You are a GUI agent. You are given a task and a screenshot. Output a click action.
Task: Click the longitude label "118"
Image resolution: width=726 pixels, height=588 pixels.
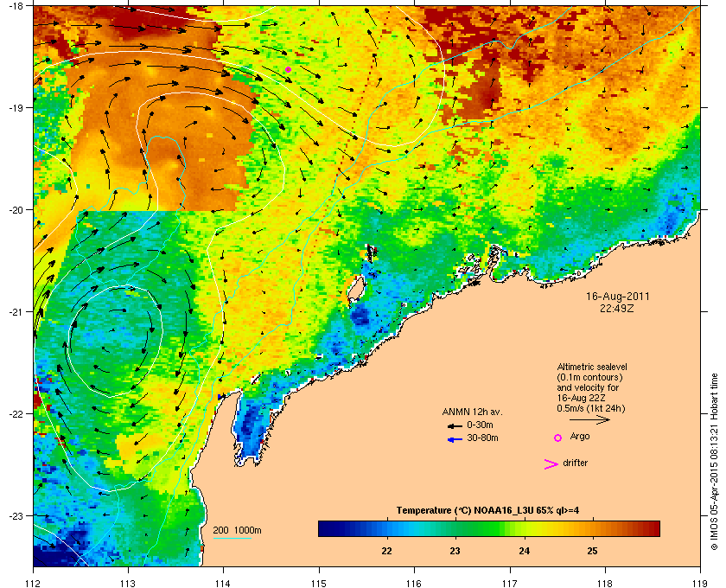click(x=605, y=583)
